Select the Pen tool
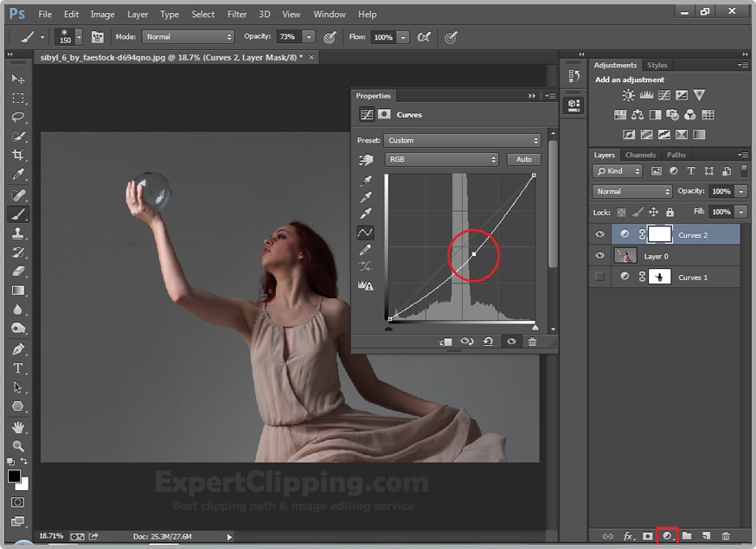 [17, 350]
